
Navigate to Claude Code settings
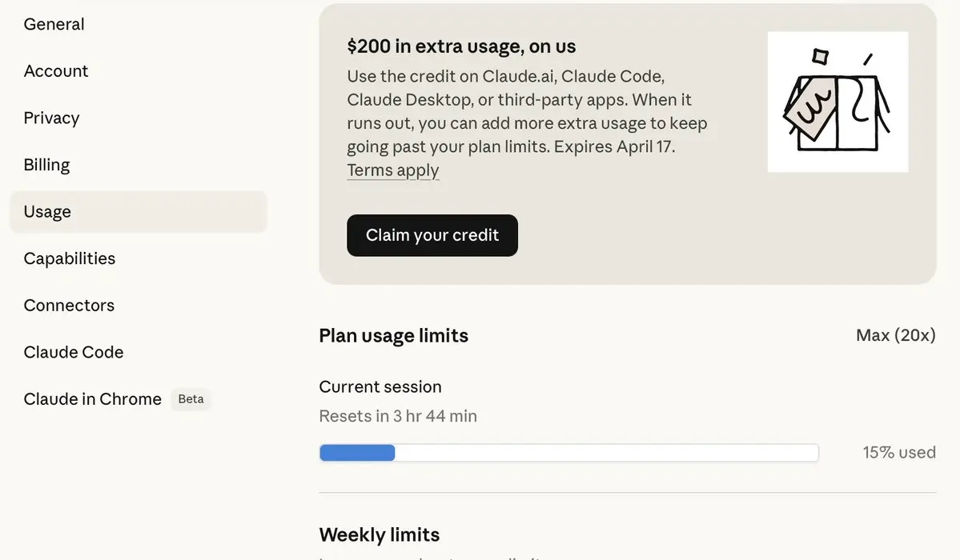74,352
